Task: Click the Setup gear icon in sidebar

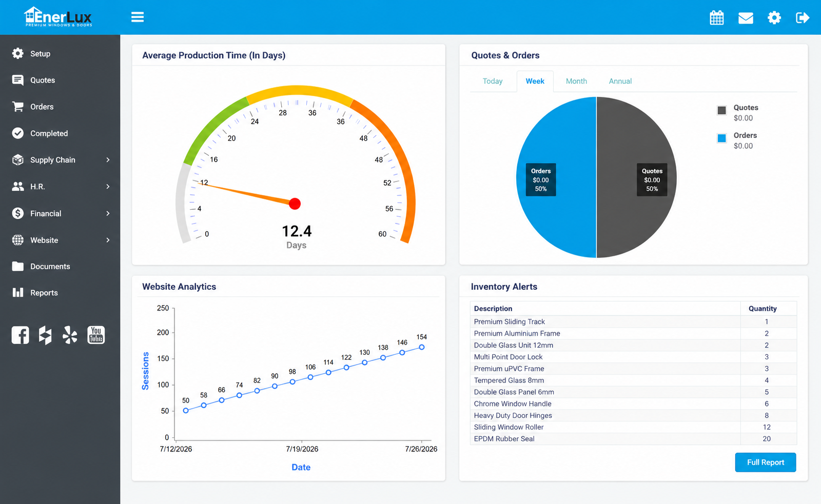Action: (18, 53)
